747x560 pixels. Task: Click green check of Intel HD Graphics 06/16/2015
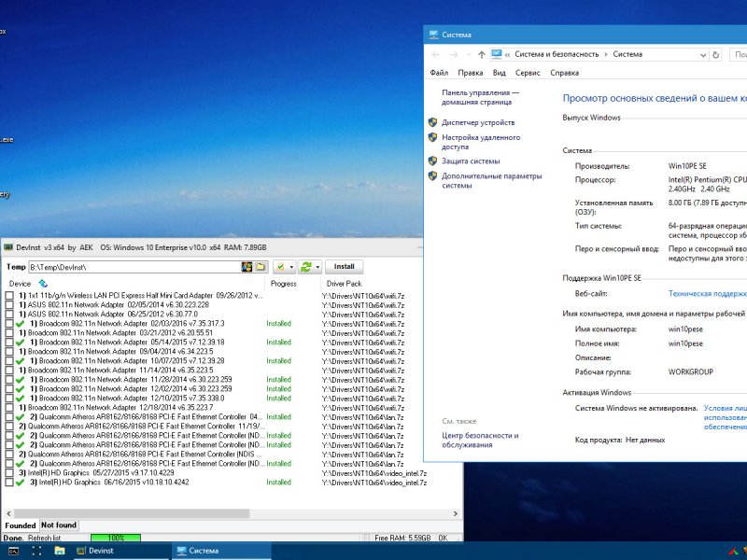(x=20, y=483)
